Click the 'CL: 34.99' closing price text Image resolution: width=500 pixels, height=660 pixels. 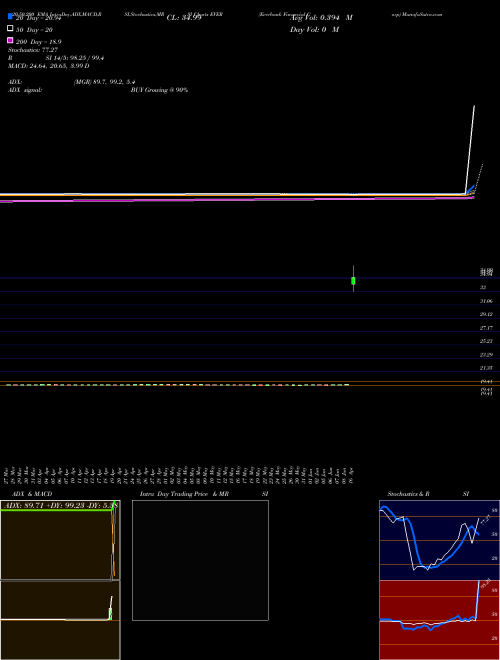pyautogui.click(x=184, y=18)
